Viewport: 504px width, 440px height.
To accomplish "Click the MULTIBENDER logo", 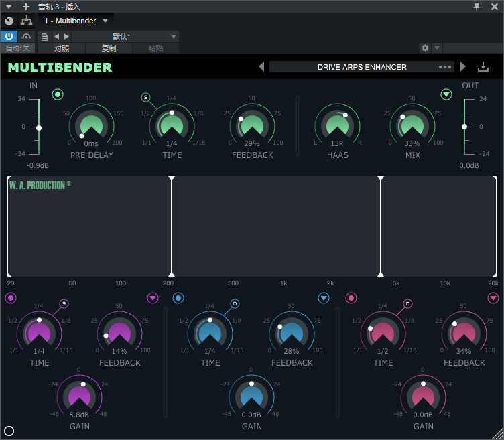I will pyautogui.click(x=60, y=67).
